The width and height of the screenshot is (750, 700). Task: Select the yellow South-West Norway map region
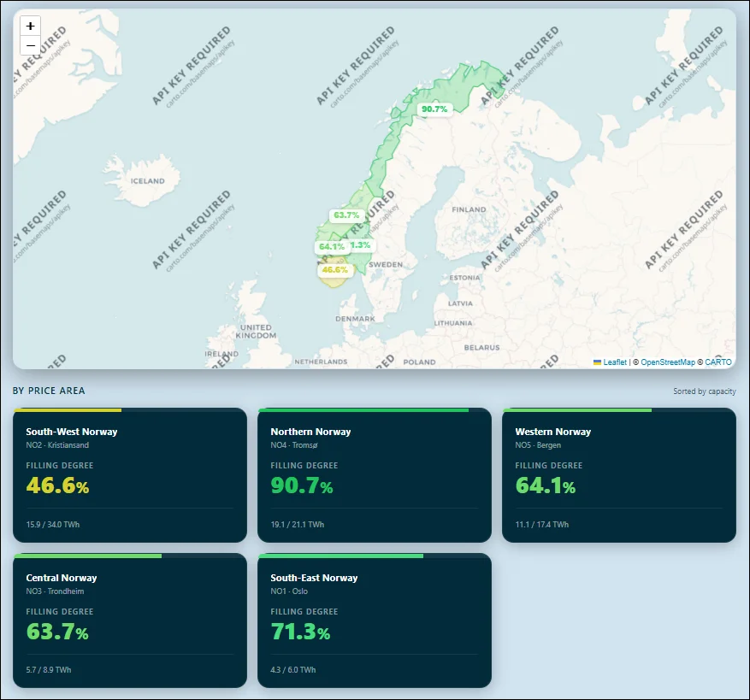tap(335, 281)
